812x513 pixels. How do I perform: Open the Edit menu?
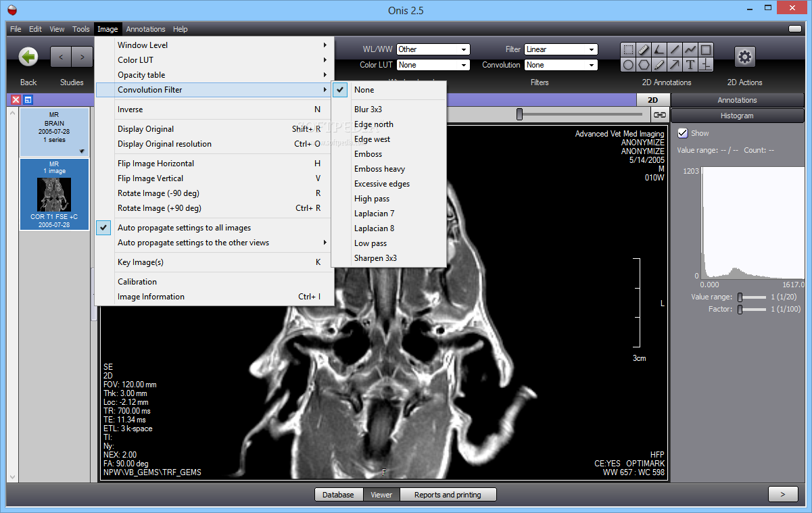tap(35, 29)
